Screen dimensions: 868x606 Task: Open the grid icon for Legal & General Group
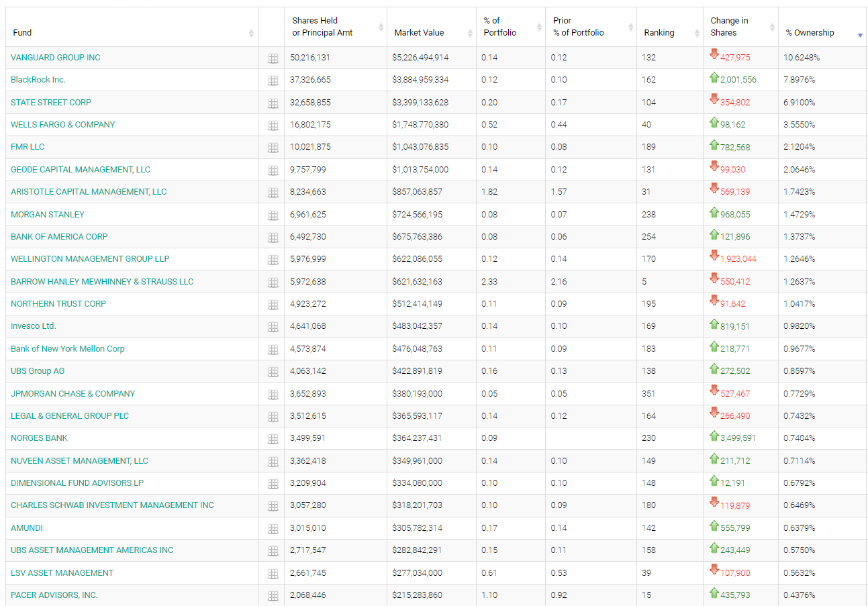273,417
